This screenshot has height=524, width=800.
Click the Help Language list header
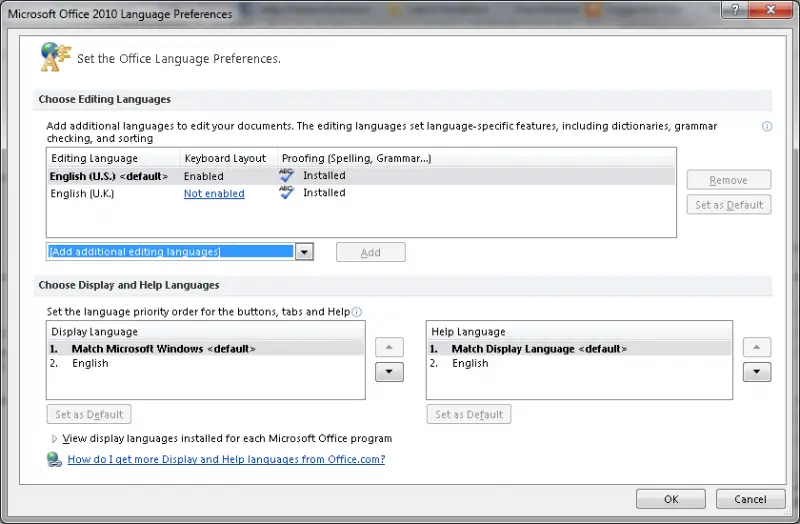(580, 332)
